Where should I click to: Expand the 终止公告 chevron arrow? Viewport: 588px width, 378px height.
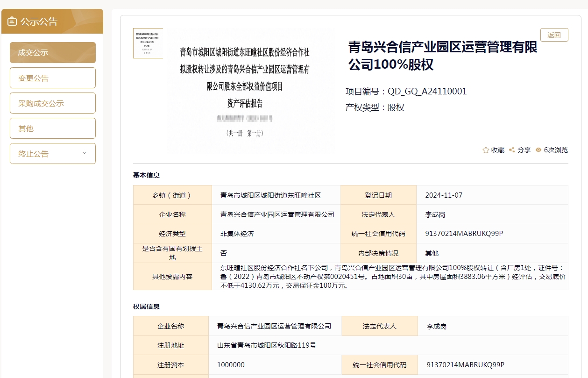[x=85, y=153]
